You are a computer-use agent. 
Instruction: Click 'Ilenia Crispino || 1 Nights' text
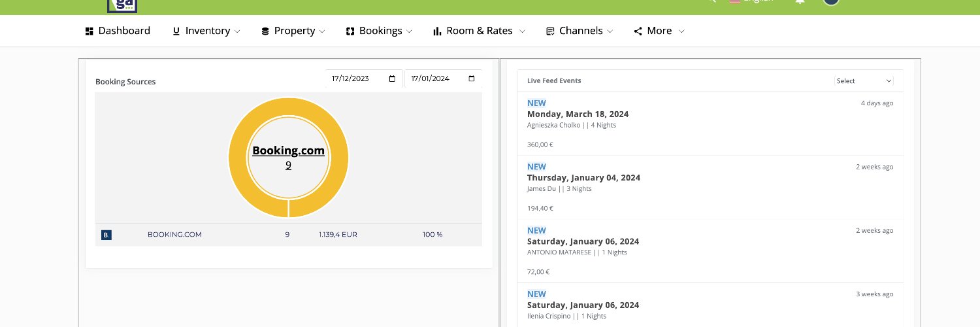566,316
